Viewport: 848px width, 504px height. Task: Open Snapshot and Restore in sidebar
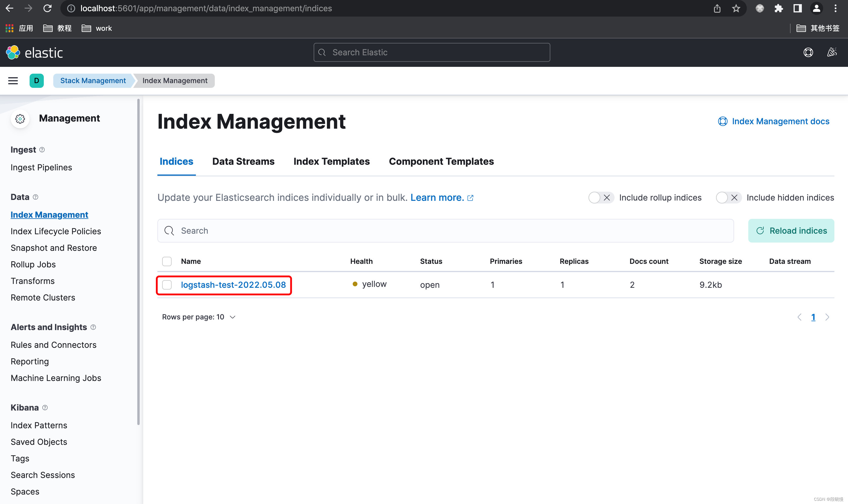pos(54,248)
